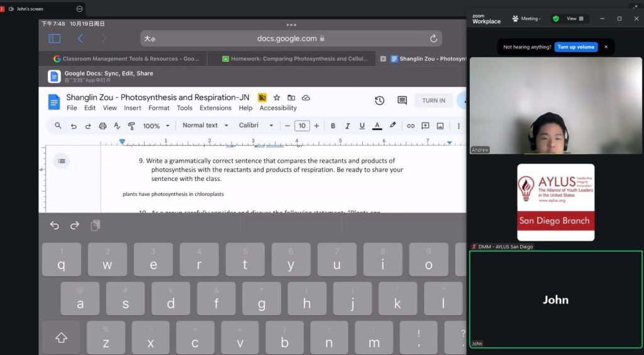Open the version history clock icon

(379, 101)
